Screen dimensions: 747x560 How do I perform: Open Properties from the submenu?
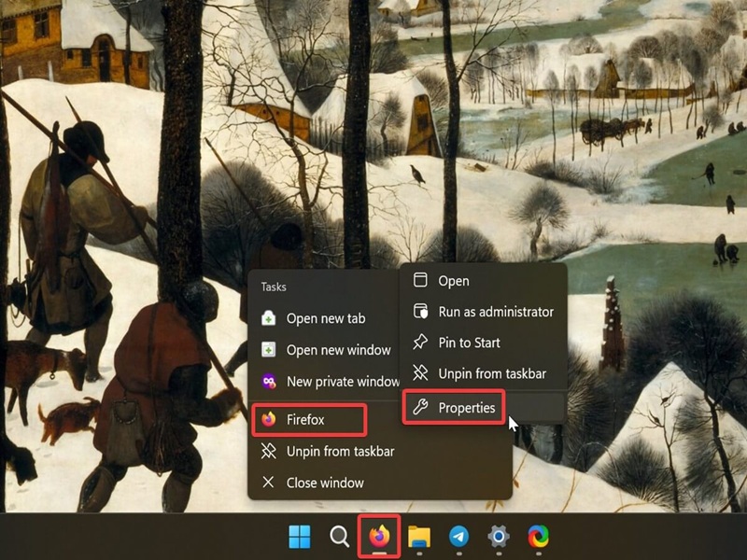pyautogui.click(x=483, y=408)
